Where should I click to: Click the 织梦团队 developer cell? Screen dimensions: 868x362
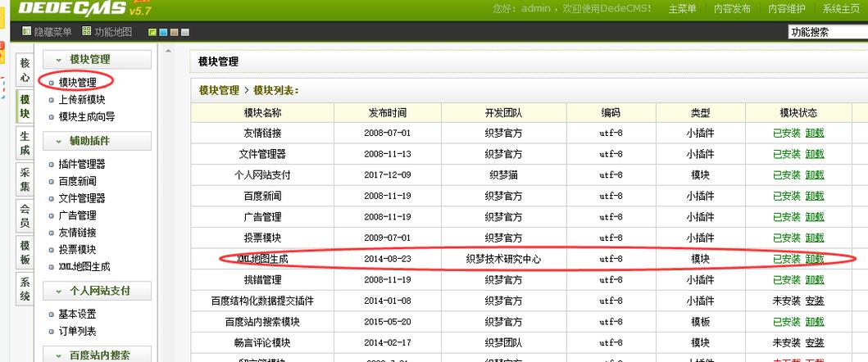504,342
